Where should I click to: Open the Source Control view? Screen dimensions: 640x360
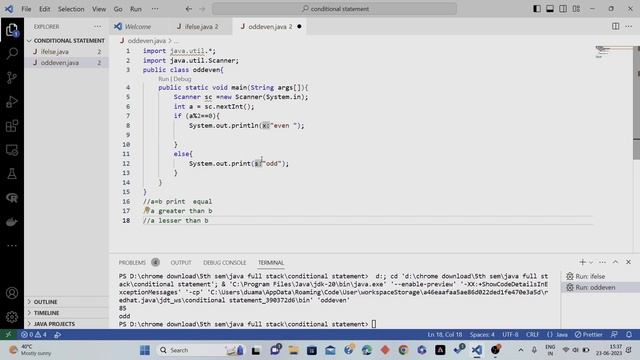(x=12, y=77)
